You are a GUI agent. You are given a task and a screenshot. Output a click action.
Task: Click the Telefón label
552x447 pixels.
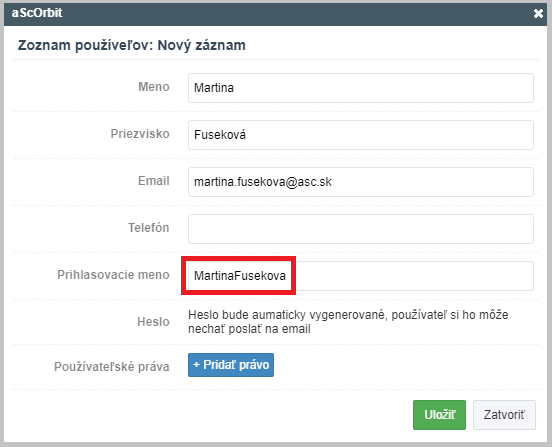click(148, 228)
